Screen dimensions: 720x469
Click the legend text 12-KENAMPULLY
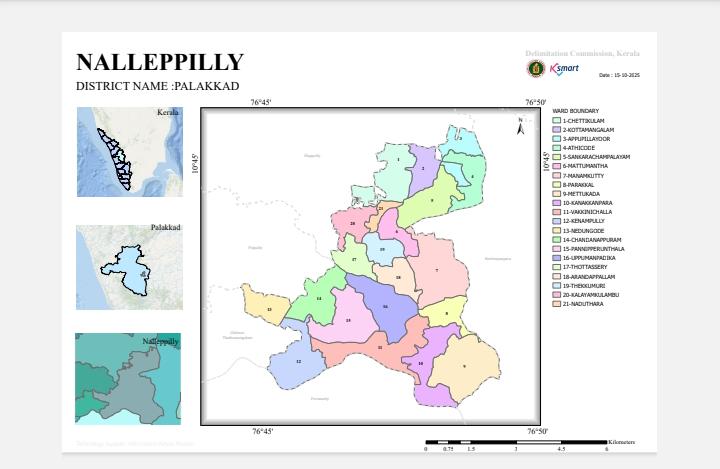584,221
